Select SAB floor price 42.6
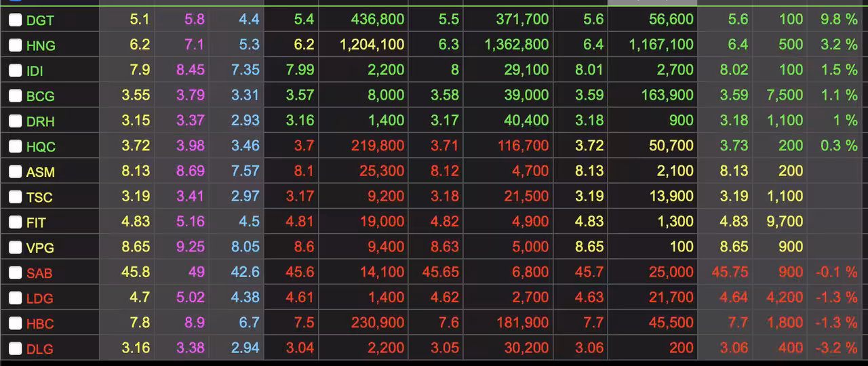Image resolution: width=868 pixels, height=366 pixels. (x=245, y=272)
